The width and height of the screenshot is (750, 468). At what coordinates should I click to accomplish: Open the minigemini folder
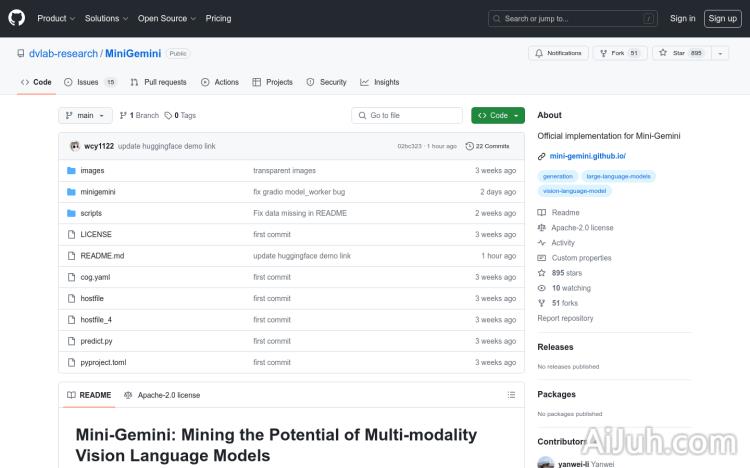[98, 192]
